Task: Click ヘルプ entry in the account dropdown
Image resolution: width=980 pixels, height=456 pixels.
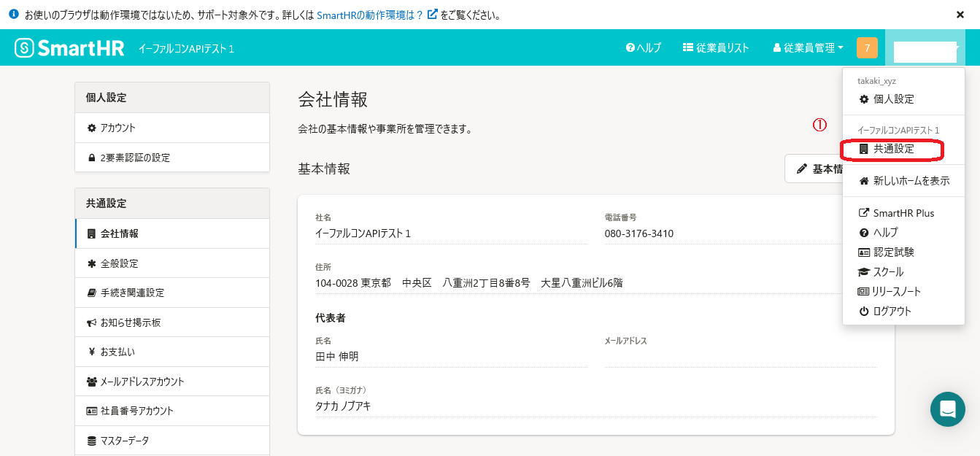Action: tap(903, 233)
